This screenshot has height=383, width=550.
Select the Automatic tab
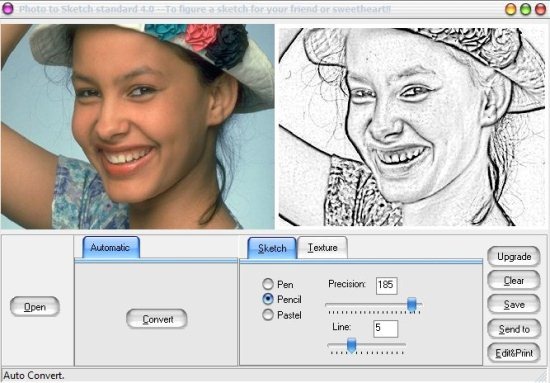point(111,247)
